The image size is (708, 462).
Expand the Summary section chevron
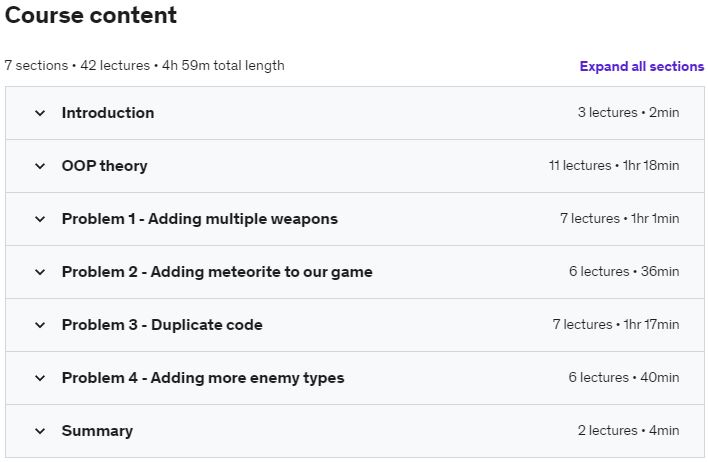[x=40, y=431]
